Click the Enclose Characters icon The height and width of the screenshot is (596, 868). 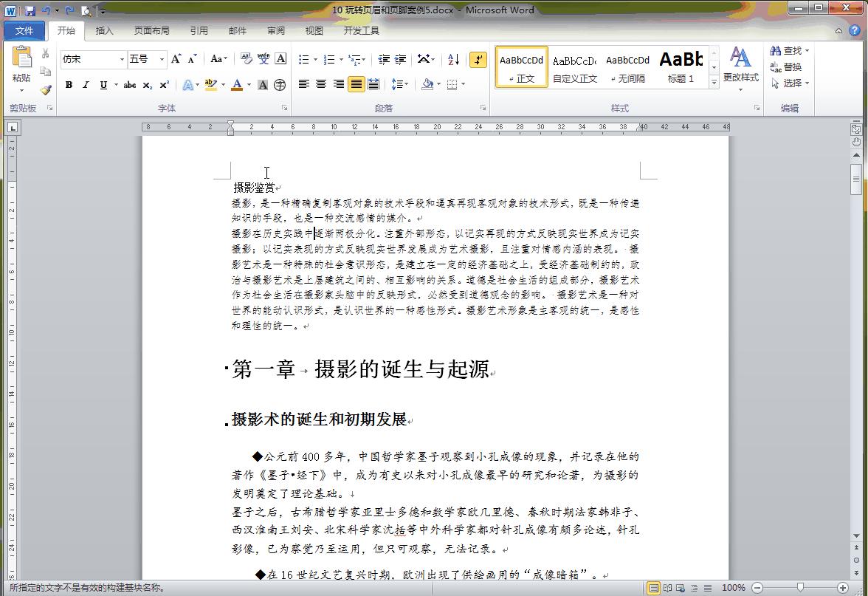pos(280,85)
